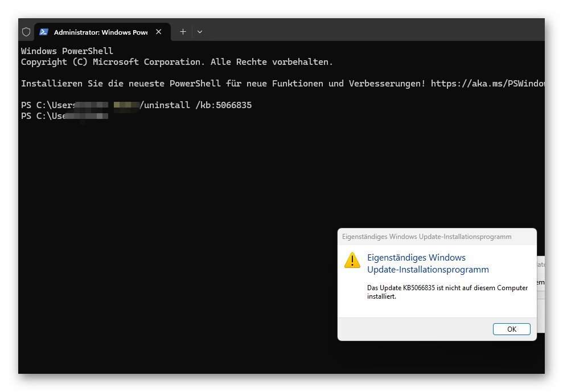The image size is (563, 392).
Task: Close the Administrator PowerShell tab
Action: coord(158,32)
